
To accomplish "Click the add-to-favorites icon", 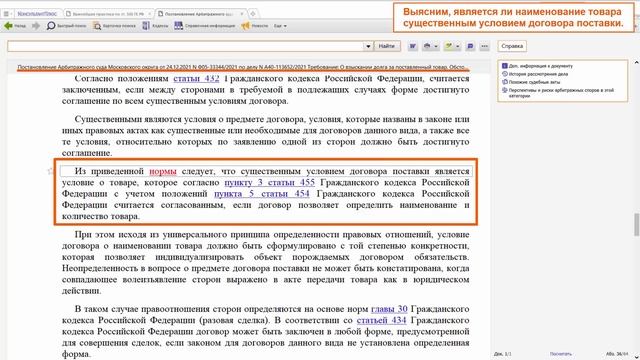I will pyautogui.click(x=449, y=46).
